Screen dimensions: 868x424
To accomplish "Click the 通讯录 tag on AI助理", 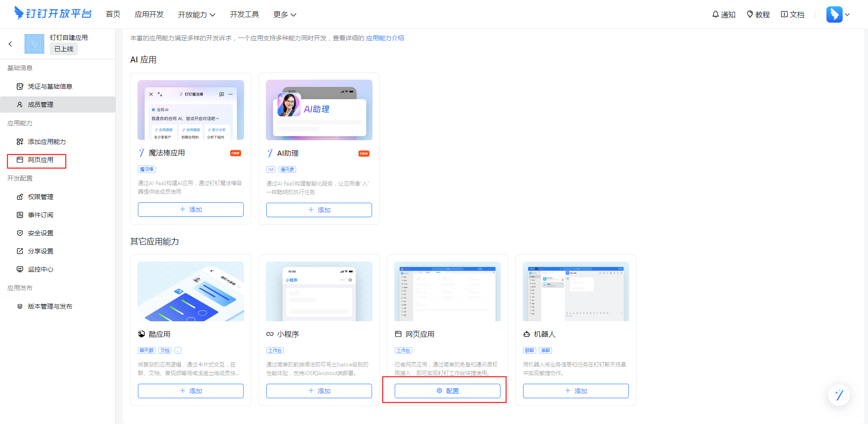I will tap(287, 170).
